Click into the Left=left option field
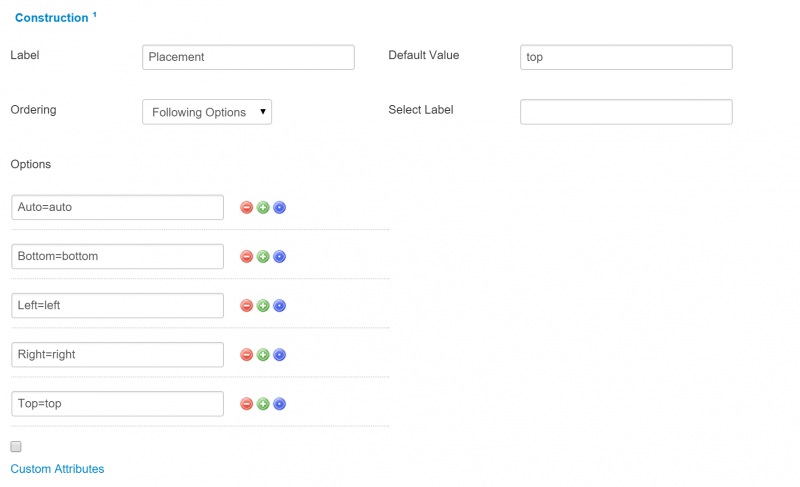The width and height of the screenshot is (800, 487). click(x=117, y=305)
